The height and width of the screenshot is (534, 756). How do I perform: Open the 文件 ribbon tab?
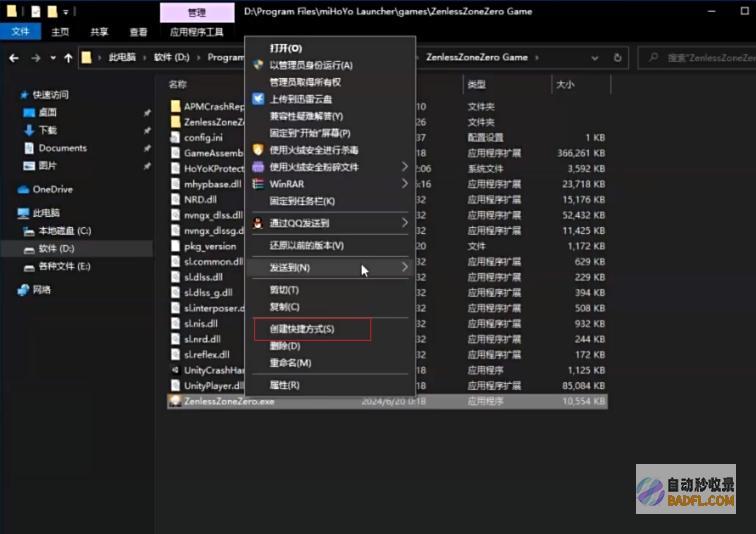[x=20, y=32]
